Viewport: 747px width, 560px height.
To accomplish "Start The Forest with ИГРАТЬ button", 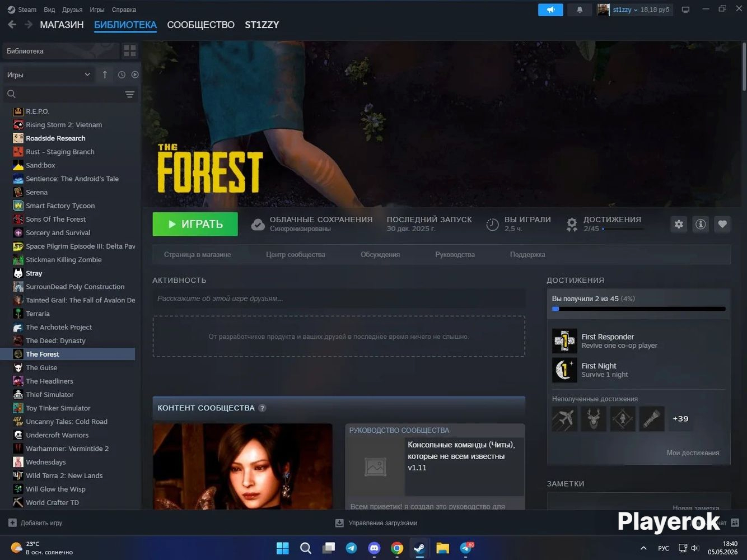I will click(x=195, y=224).
